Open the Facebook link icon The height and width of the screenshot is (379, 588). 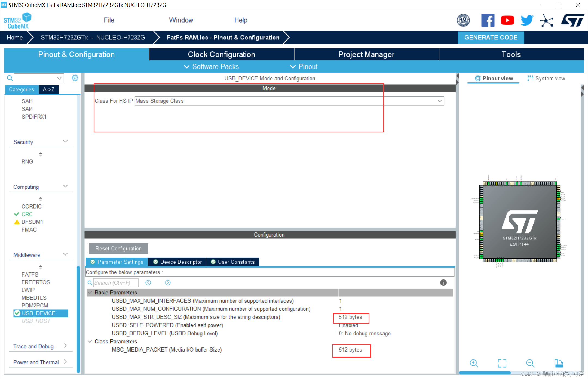488,20
